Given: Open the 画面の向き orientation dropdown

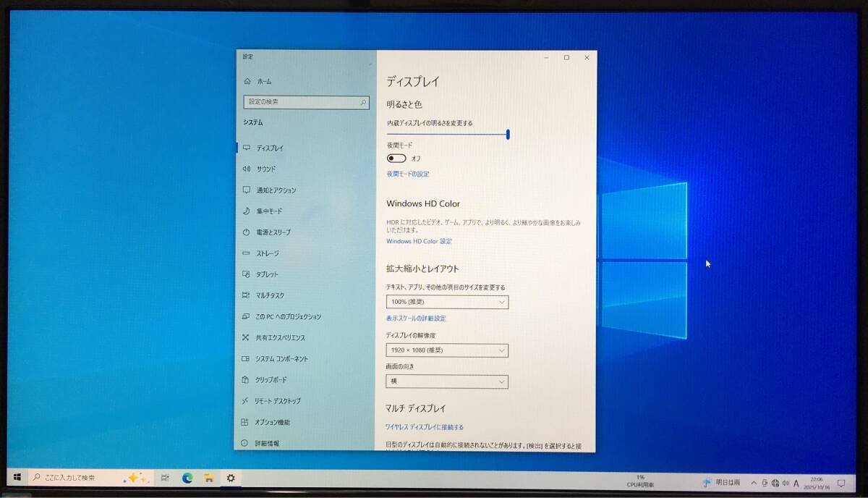Looking at the screenshot, I should click(447, 381).
